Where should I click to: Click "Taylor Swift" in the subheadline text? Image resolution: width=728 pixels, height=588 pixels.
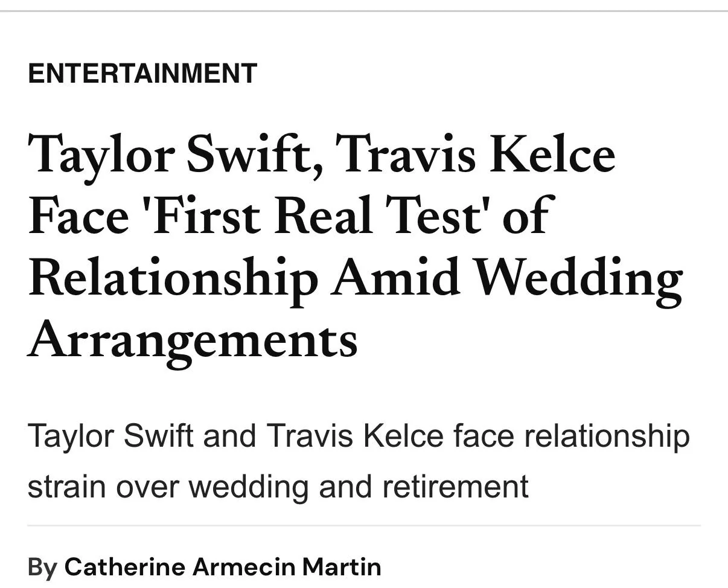(110, 436)
